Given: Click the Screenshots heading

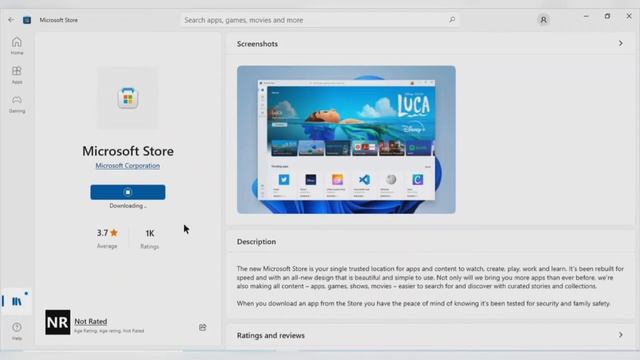Looking at the screenshot, I should 257,44.
